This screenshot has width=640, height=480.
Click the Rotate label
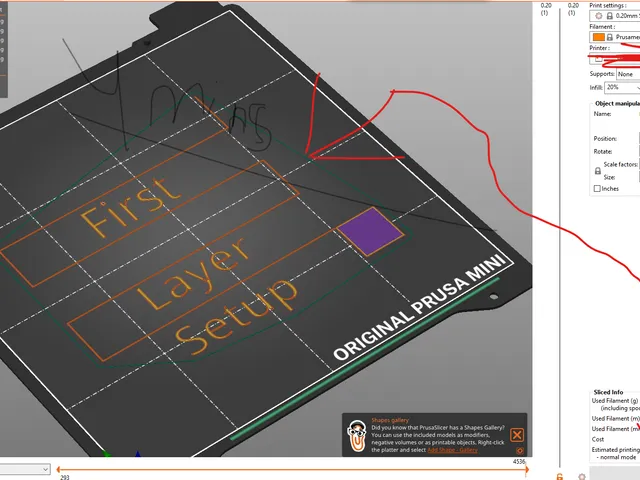coord(602,151)
